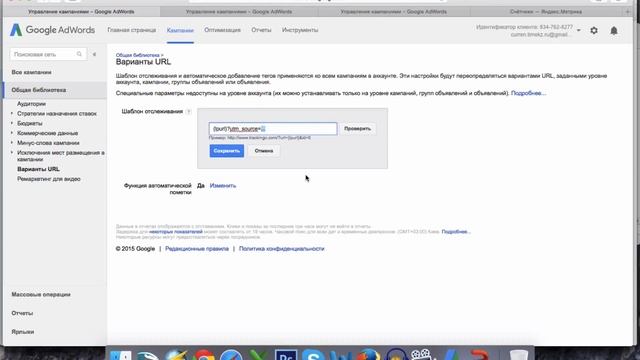640x360 pixels.
Task: Expand the Бюджеты sidebar item
Action: click(x=12, y=123)
